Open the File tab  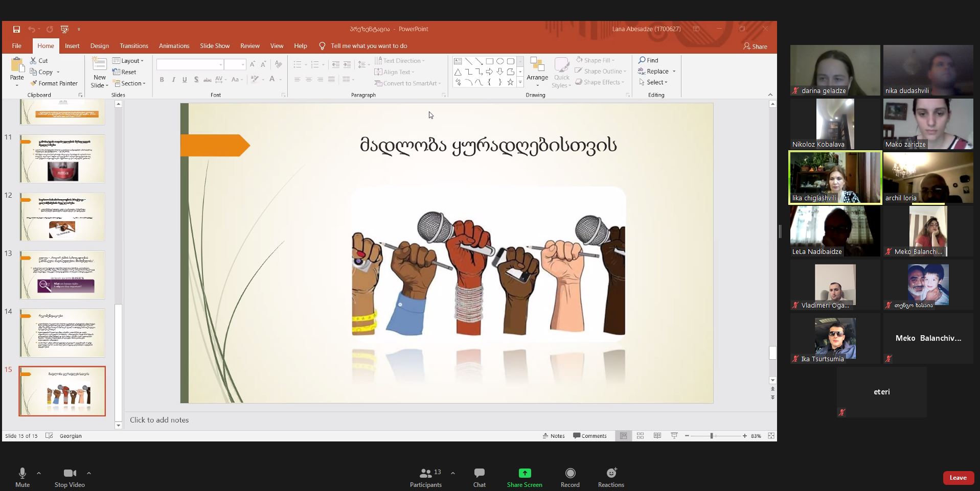17,46
